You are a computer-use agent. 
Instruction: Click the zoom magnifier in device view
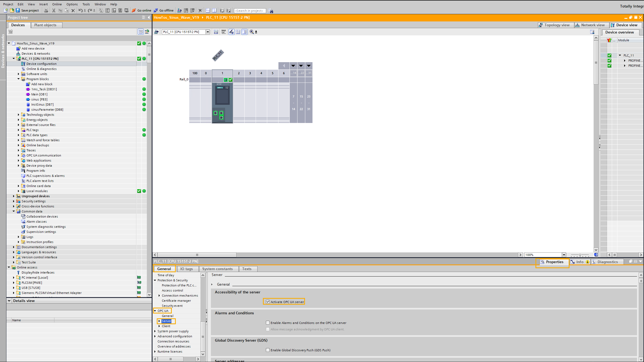click(x=252, y=32)
